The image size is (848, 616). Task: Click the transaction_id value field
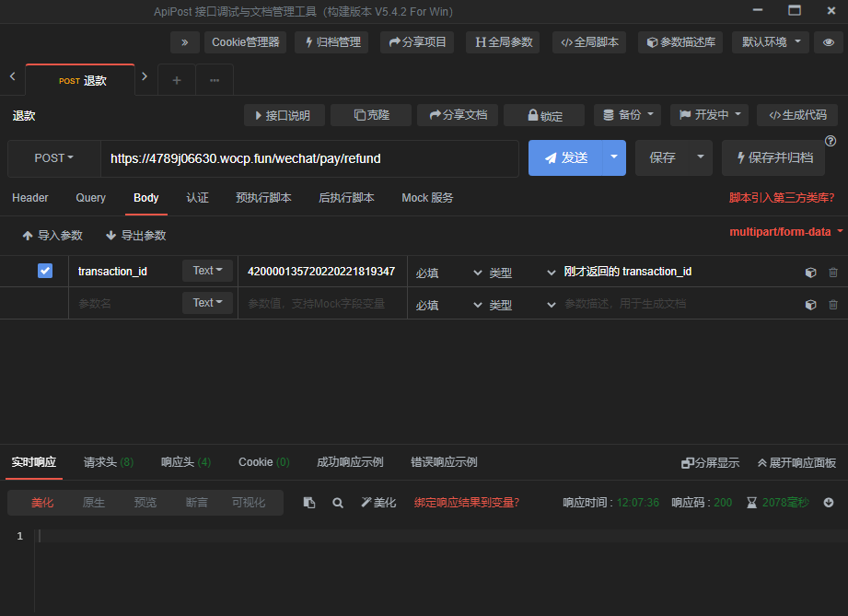(322, 272)
